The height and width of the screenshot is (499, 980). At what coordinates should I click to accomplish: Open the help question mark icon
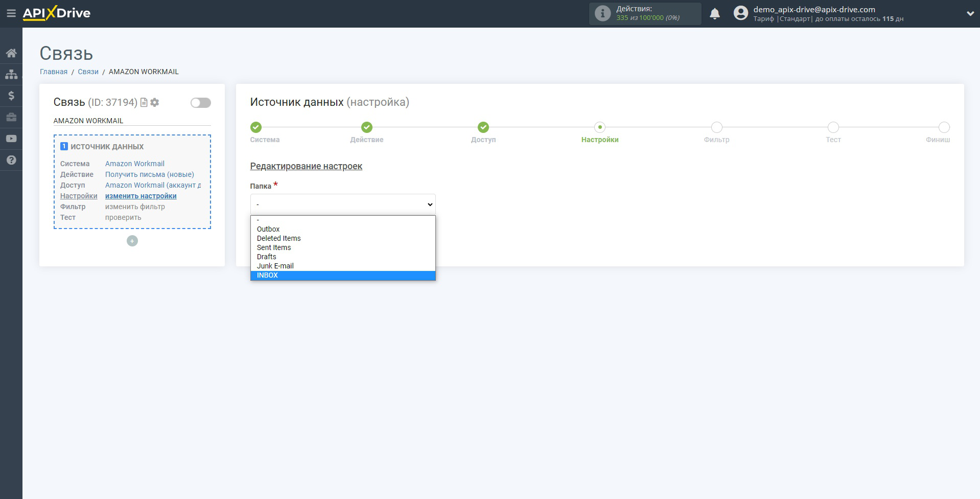[x=11, y=160]
